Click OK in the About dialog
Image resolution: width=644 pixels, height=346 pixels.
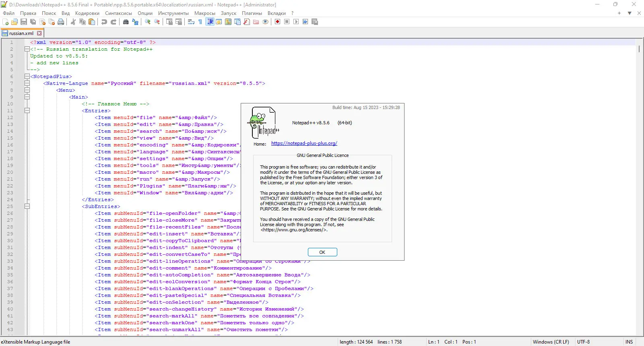(x=322, y=252)
